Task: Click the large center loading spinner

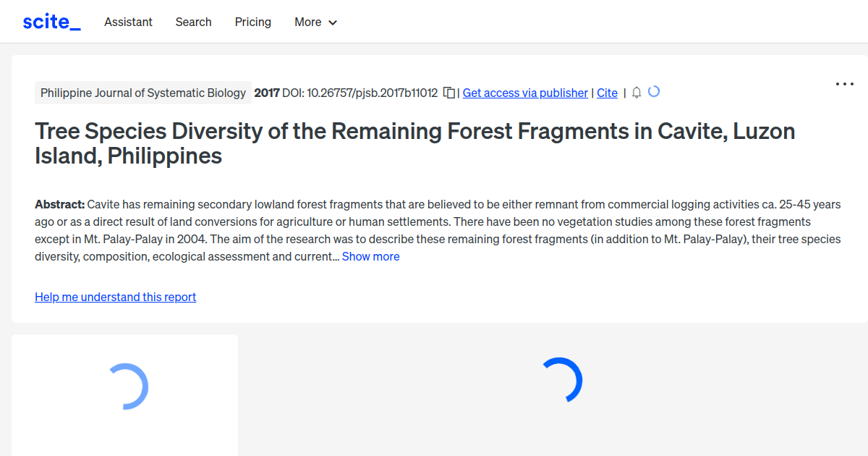Action: 563,380
